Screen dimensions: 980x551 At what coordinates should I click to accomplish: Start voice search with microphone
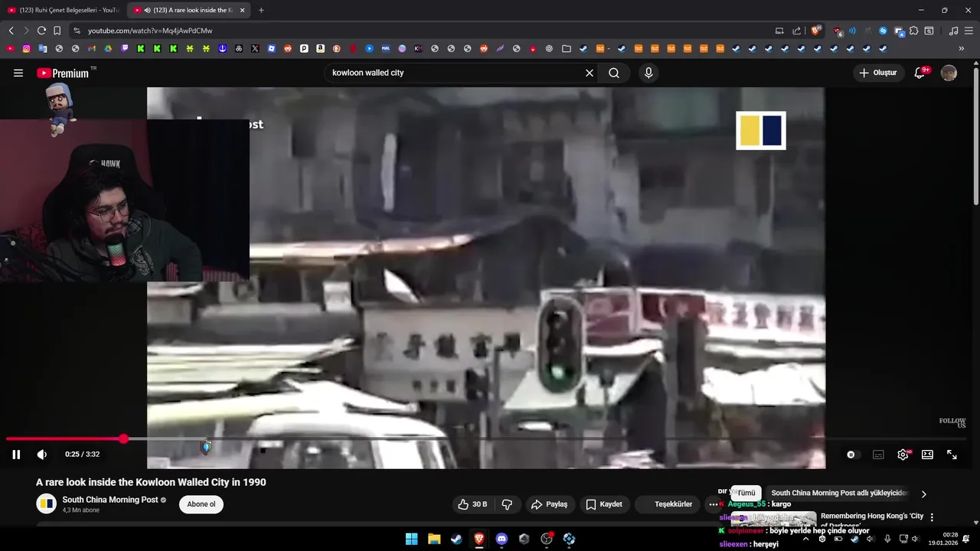point(648,73)
